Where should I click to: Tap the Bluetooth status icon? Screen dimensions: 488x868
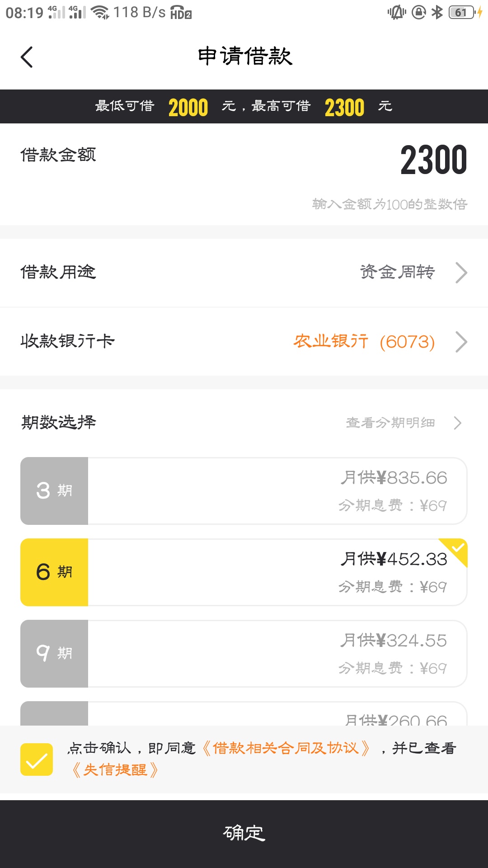pyautogui.click(x=437, y=12)
